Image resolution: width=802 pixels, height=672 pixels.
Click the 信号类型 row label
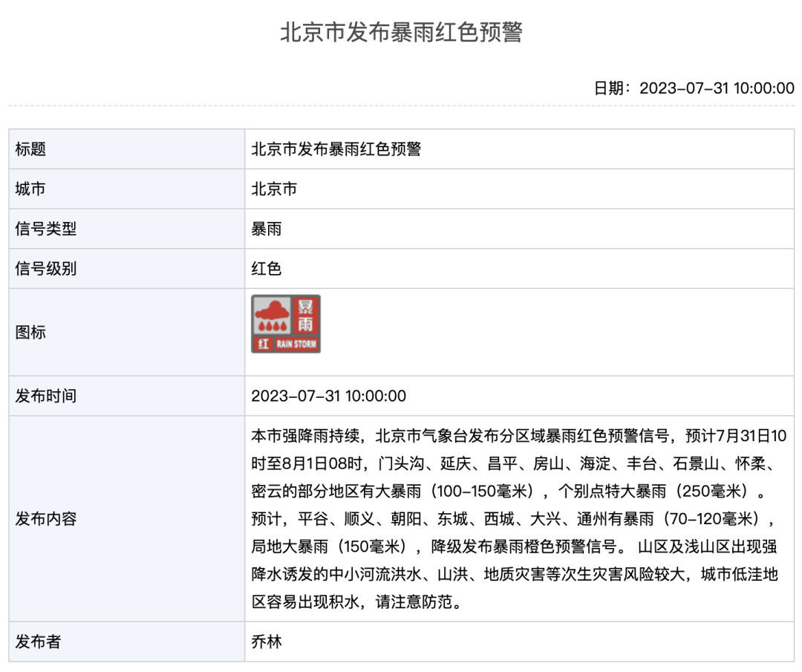(45, 229)
